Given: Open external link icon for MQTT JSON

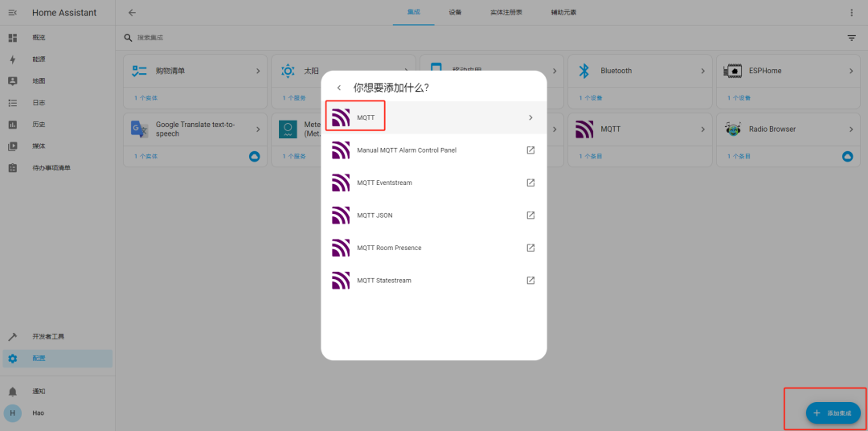Looking at the screenshot, I should click(x=530, y=215).
